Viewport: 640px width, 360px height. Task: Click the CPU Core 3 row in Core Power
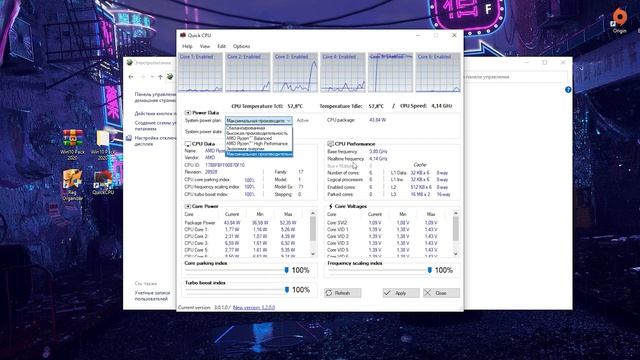click(x=246, y=243)
